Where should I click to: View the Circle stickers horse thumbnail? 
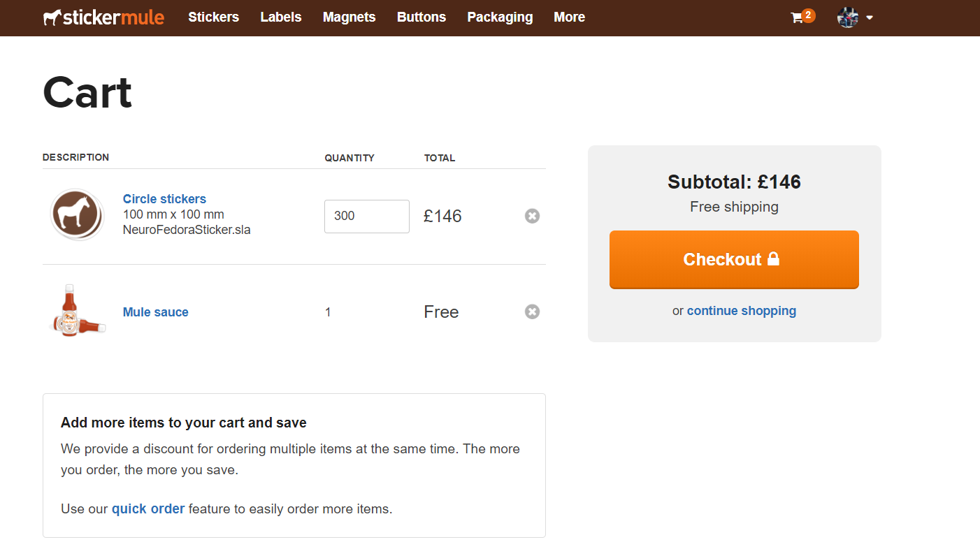pyautogui.click(x=78, y=215)
